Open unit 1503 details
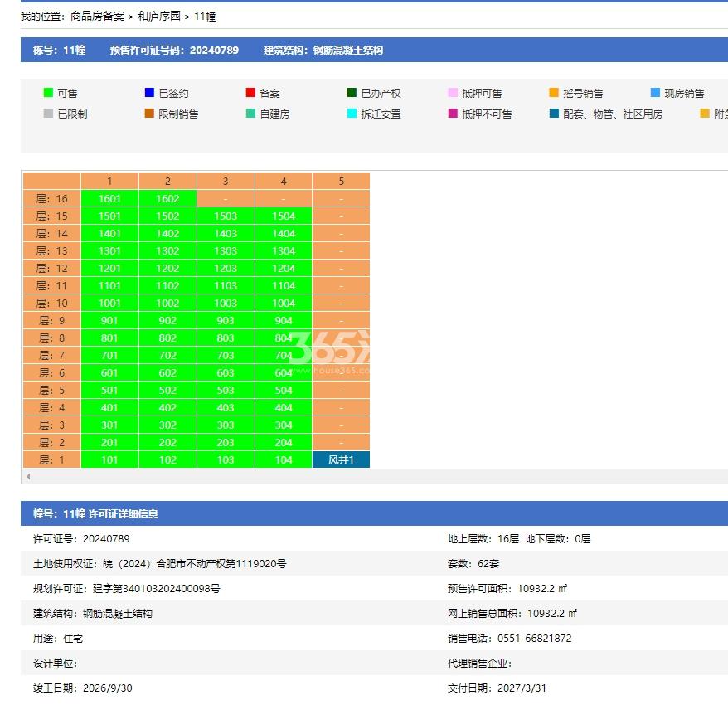The height and width of the screenshot is (705, 728). click(226, 216)
